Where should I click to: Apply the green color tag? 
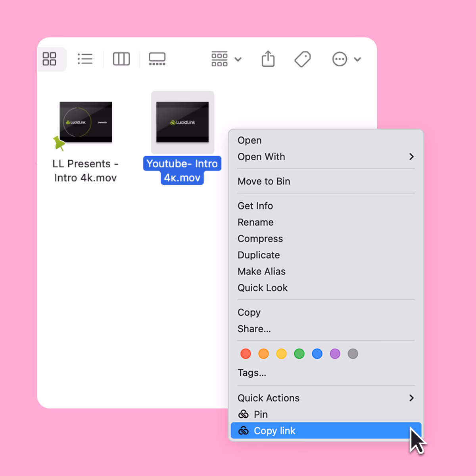(299, 354)
